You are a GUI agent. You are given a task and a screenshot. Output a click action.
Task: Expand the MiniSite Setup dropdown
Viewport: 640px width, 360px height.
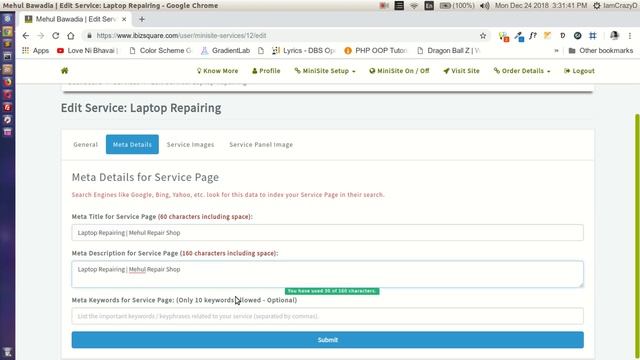pos(325,71)
